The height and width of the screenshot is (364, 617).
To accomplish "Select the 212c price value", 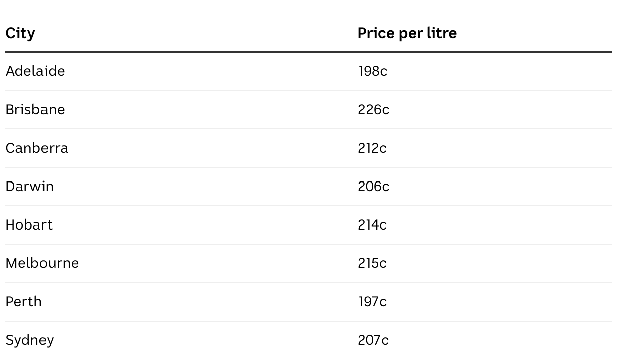I will click(372, 148).
